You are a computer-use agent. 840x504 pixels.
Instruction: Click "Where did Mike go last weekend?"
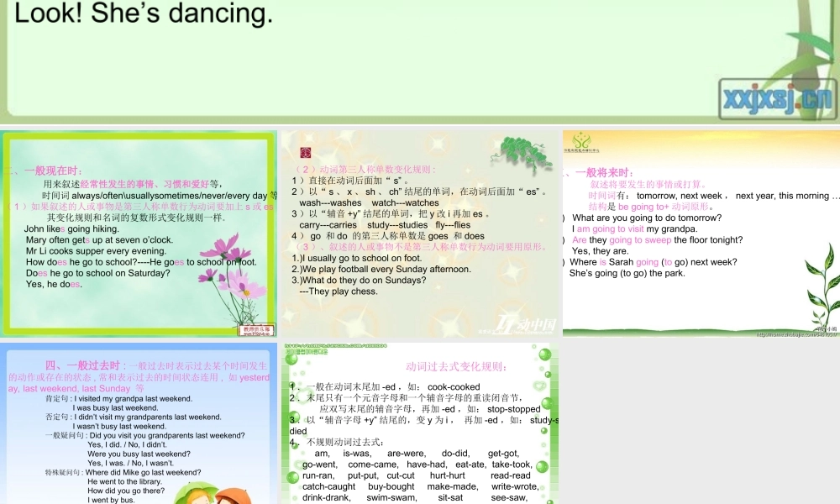pos(144,472)
